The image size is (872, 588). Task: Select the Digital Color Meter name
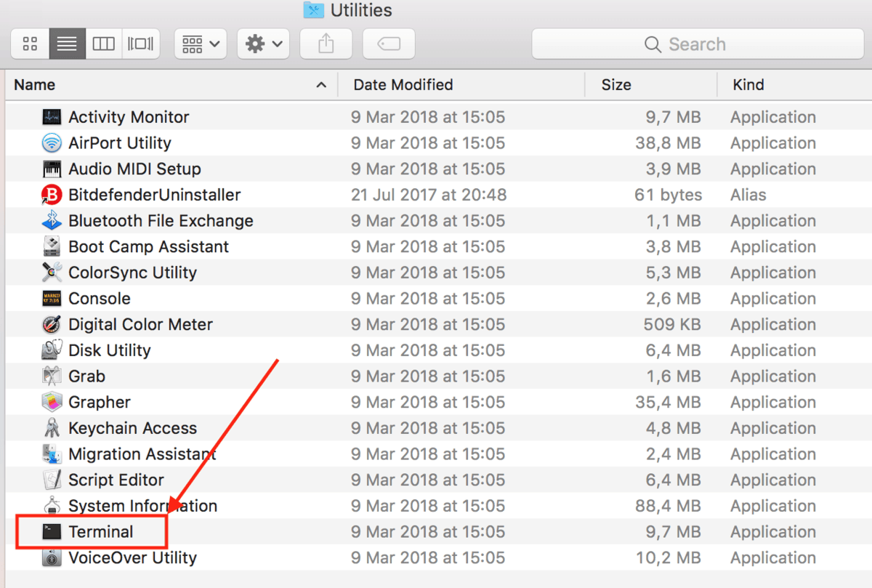tap(140, 325)
